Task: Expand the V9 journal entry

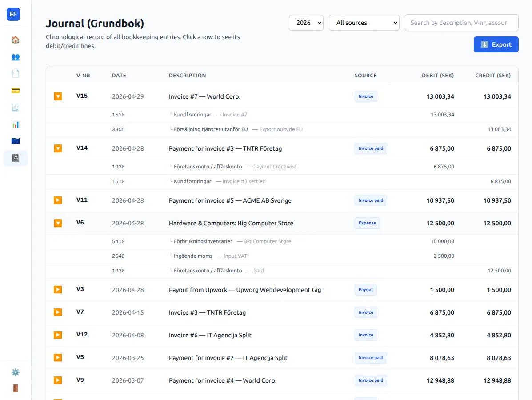Action: click(x=58, y=380)
